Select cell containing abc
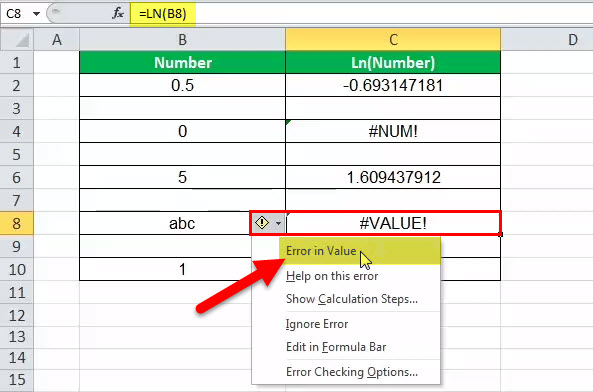 coord(182,223)
